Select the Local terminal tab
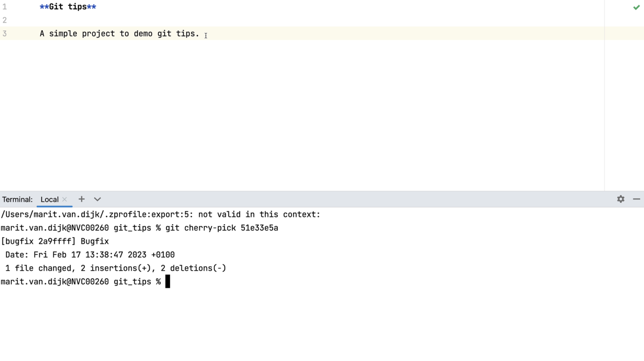The image size is (644, 361). tap(49, 200)
